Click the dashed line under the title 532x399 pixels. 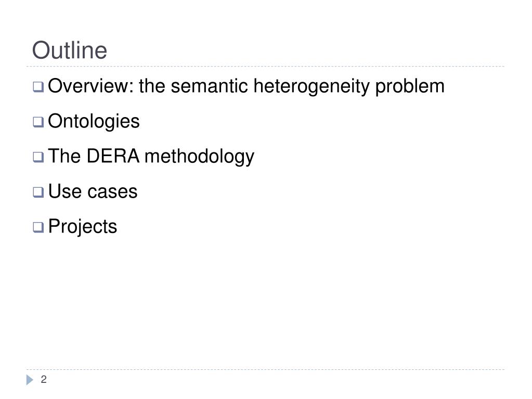tap(265, 66)
